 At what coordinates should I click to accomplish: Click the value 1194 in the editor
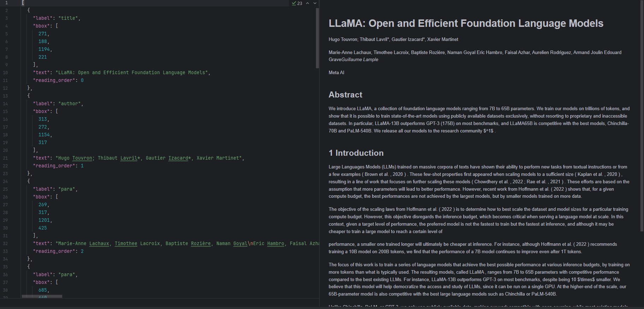(44, 49)
